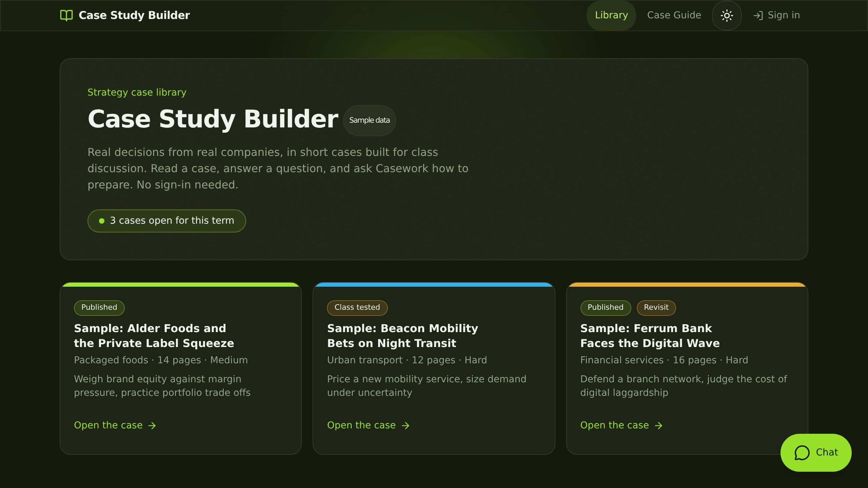Click the Published tag on Alder Foods card

coord(99,308)
